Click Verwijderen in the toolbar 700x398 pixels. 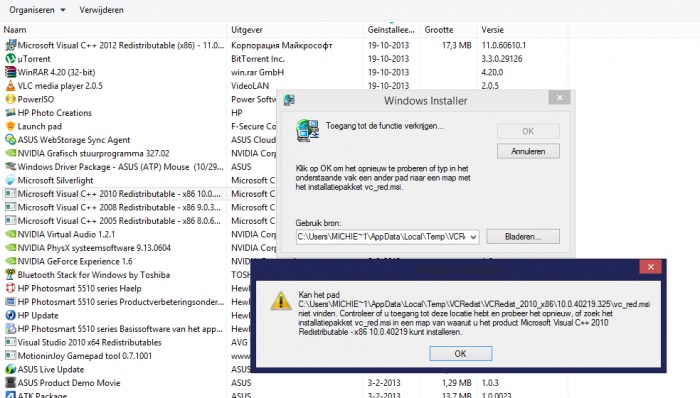click(101, 10)
